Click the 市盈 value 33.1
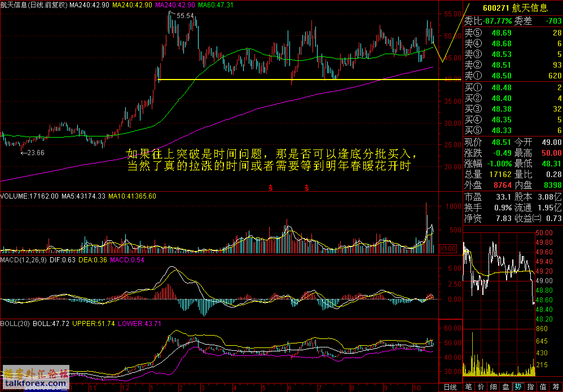The height and width of the screenshot is (392, 563). pos(504,197)
